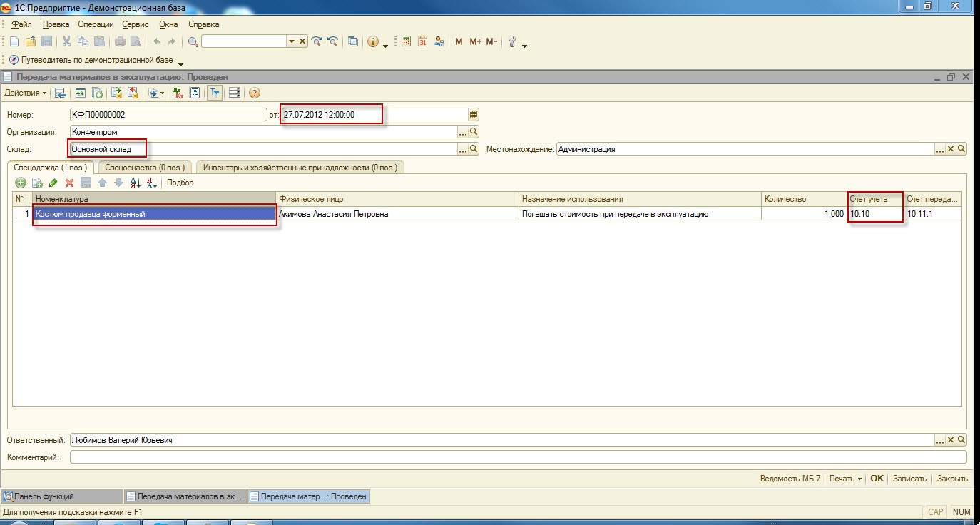
Task: Click the M- memory subtract button
Action: [x=491, y=41]
